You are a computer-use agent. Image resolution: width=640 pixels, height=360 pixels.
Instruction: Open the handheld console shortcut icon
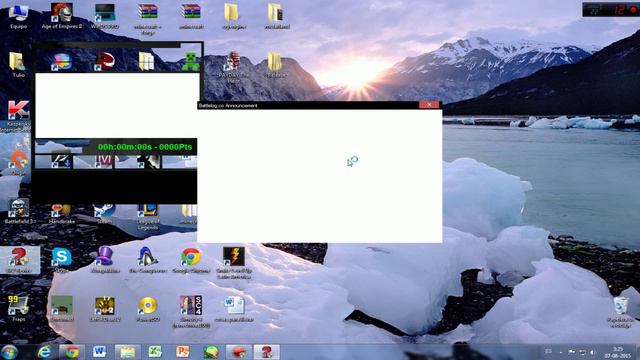(105, 16)
